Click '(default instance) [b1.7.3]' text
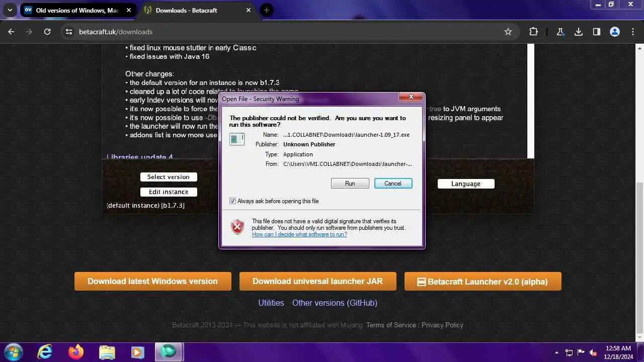Viewport: 644px width, 362px height. (x=146, y=206)
